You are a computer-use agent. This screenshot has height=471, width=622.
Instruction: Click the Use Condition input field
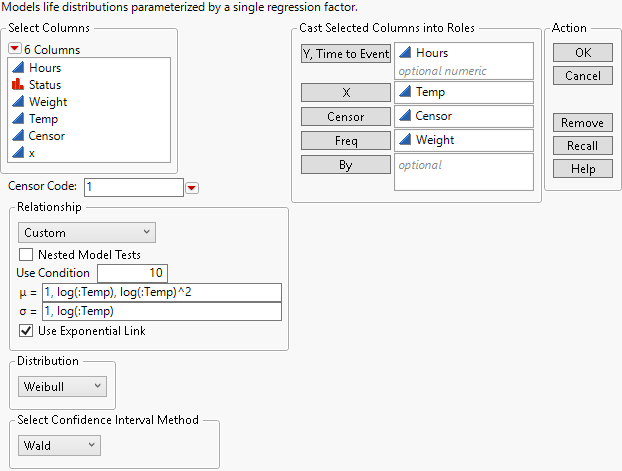133,273
